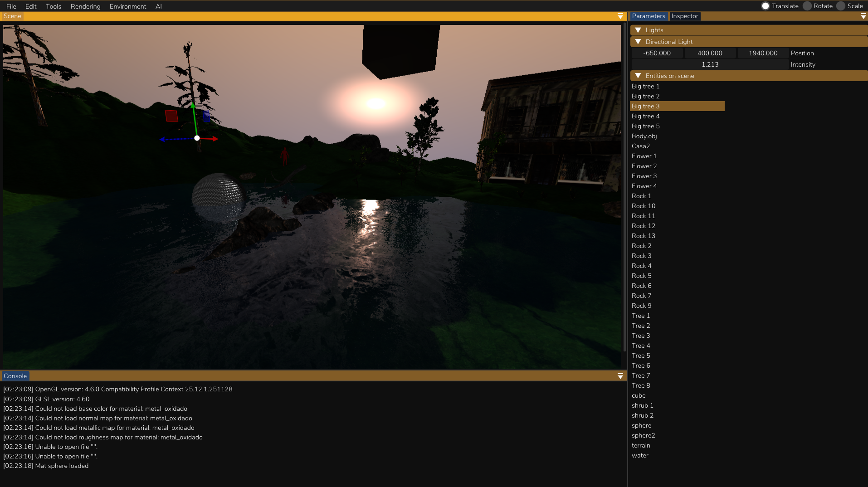Click the red plane handle on gizmo
This screenshot has height=487, width=868.
tap(171, 116)
